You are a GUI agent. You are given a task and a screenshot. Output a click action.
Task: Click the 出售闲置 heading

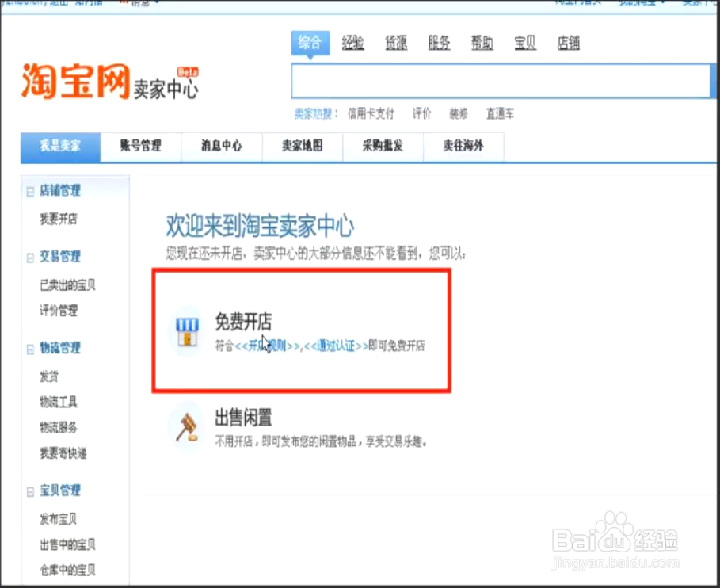[x=243, y=418]
